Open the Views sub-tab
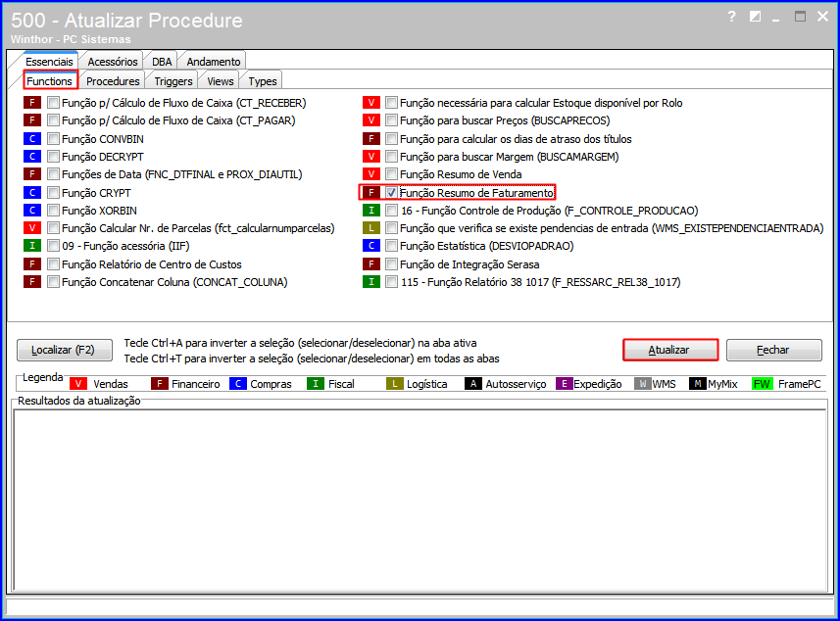 221,81
